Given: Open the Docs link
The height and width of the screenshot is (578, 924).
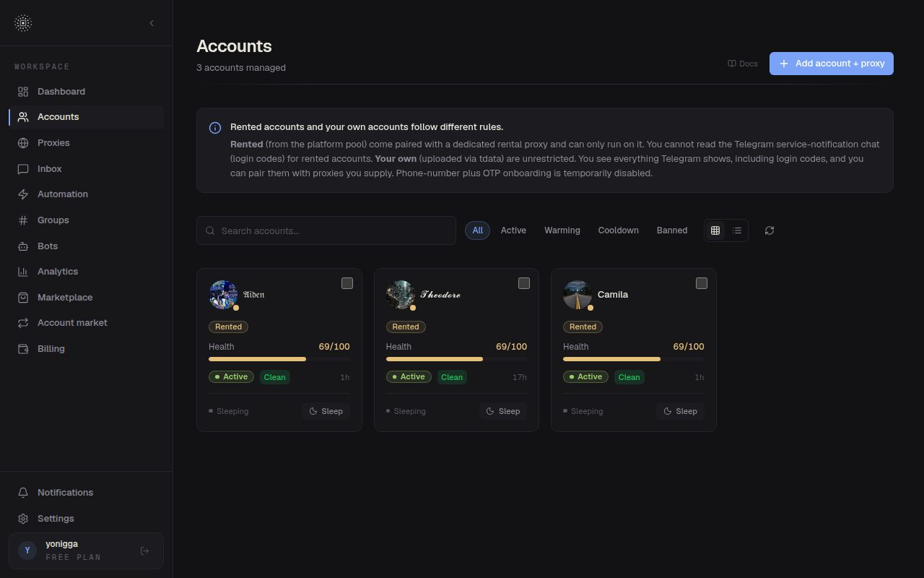Looking at the screenshot, I should tap(743, 64).
